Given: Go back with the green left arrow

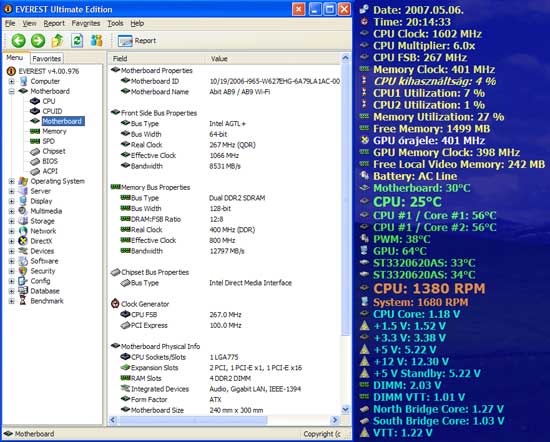Looking at the screenshot, I should coord(18,41).
